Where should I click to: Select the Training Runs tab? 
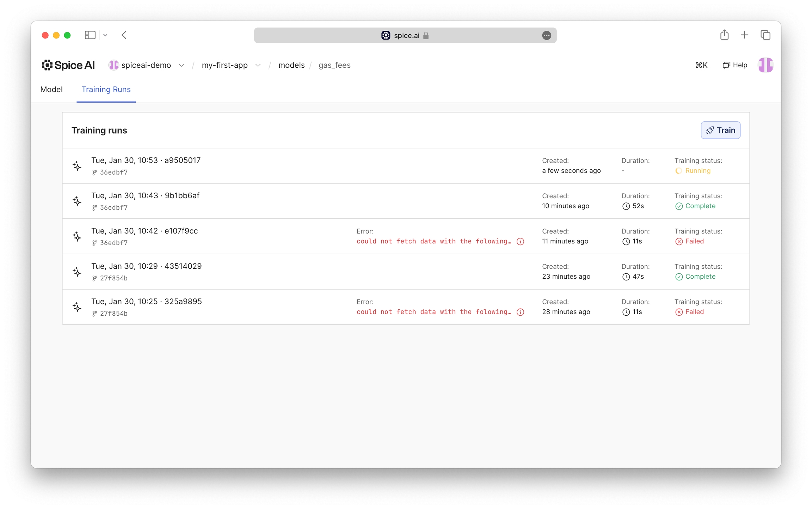[106, 90]
